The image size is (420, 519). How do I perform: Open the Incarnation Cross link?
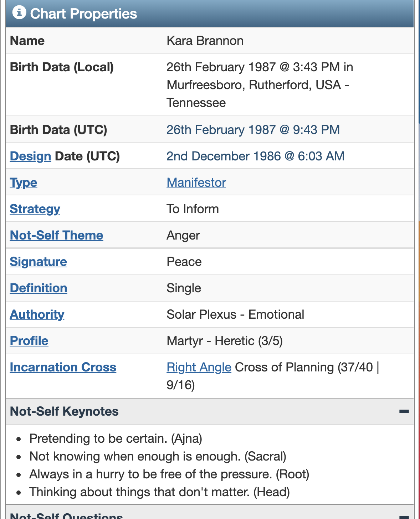(x=63, y=367)
